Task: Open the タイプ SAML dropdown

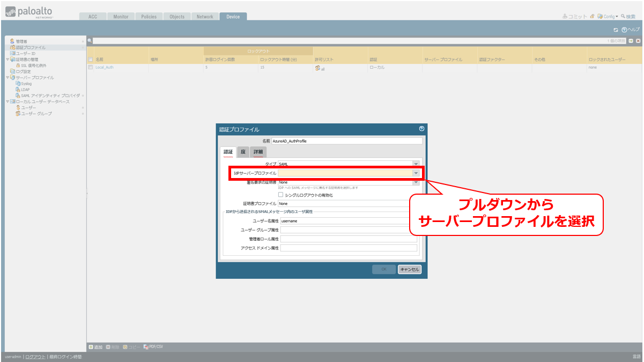Action: 416,164
